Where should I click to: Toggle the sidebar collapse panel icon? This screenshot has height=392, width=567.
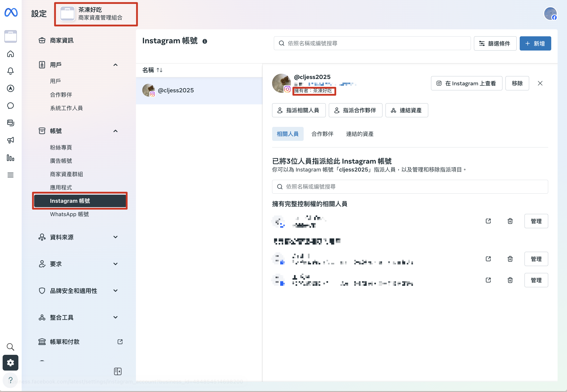coord(118,371)
